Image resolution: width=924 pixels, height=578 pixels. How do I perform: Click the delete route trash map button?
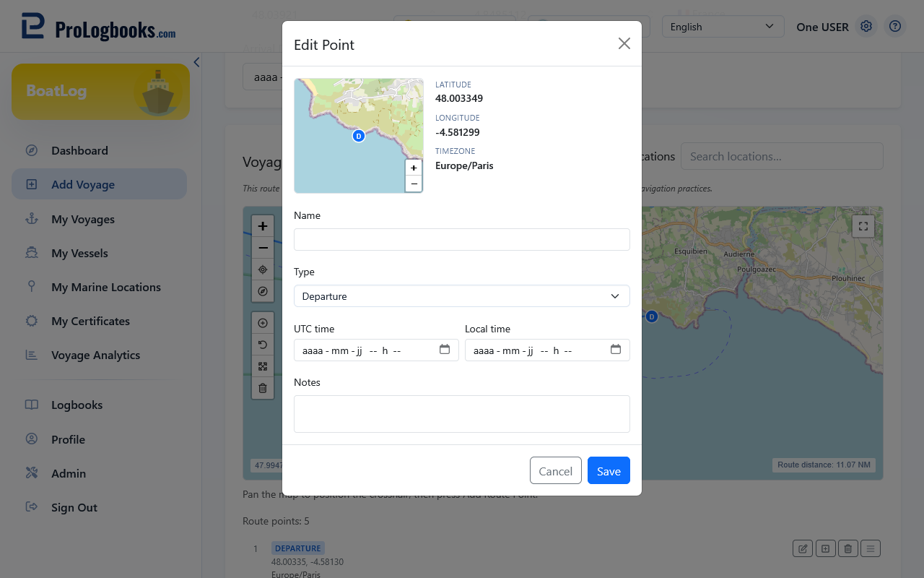263,388
